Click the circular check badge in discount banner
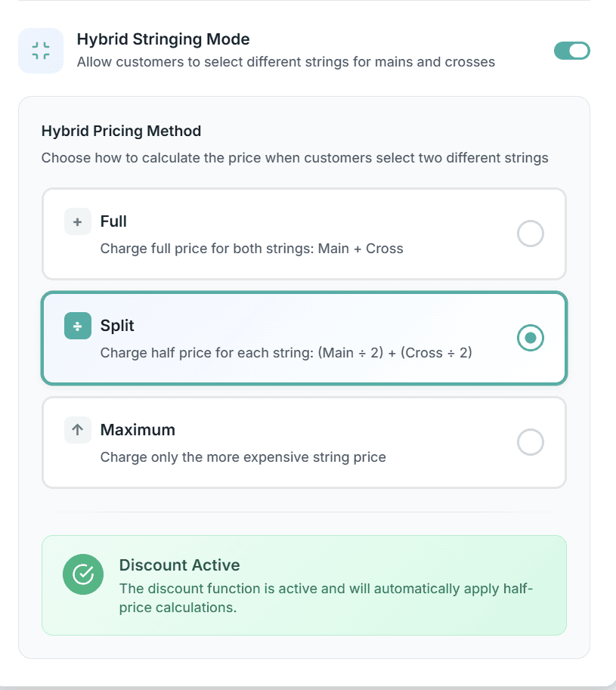This screenshot has height=690, width=616. click(83, 574)
